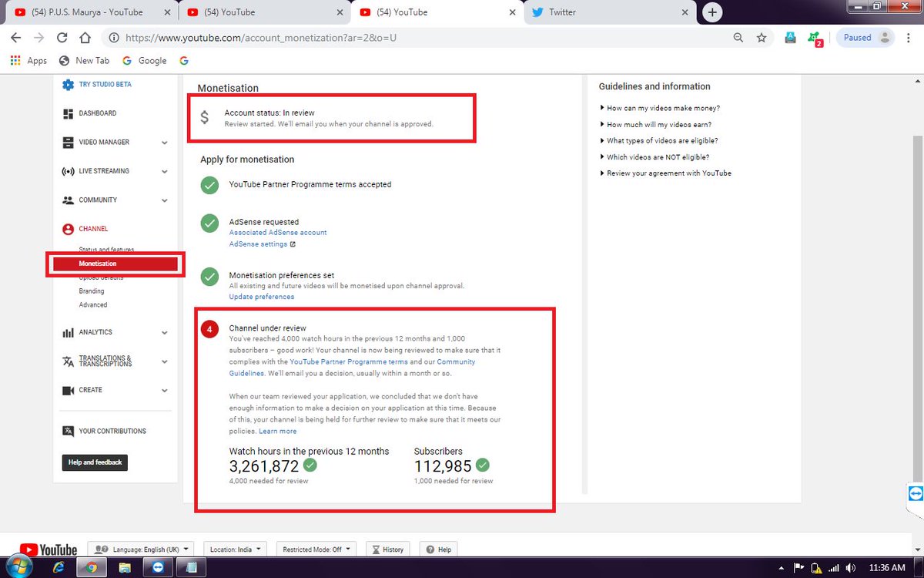This screenshot has width=924, height=578.
Task: Click the footer Help button
Action: point(437,549)
